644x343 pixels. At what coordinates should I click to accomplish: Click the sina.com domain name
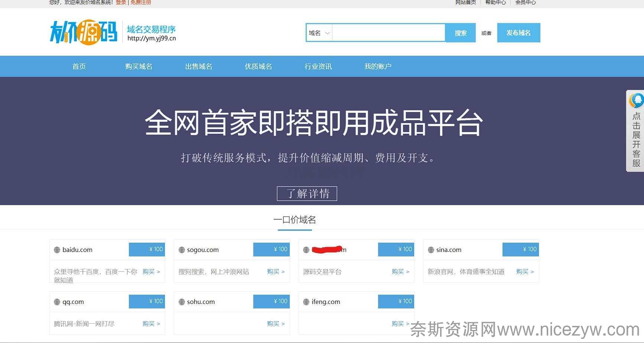tap(449, 250)
